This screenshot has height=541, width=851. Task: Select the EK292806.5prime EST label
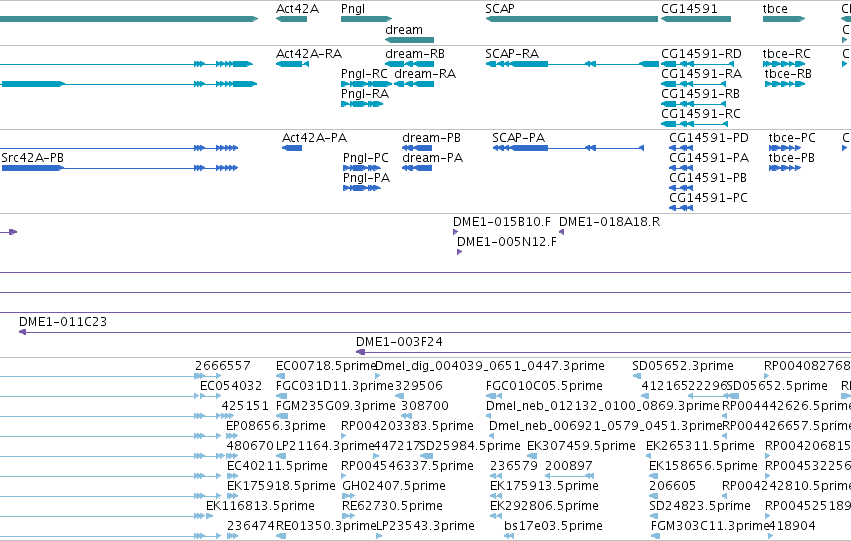[x=544, y=507]
